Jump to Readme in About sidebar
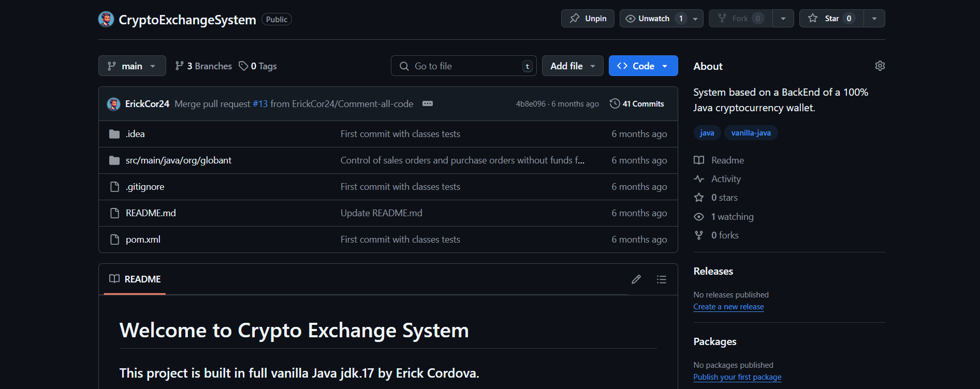 719,160
